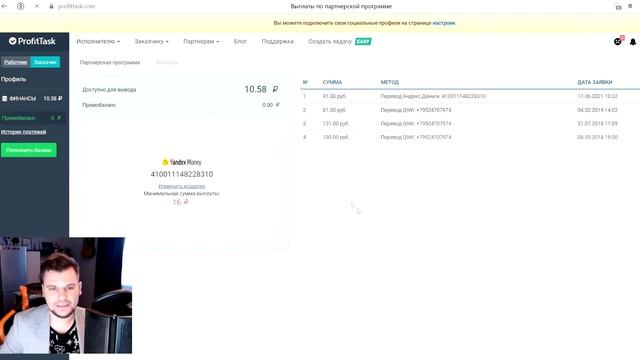Click the QIWI method cell in row 2

coord(416,110)
